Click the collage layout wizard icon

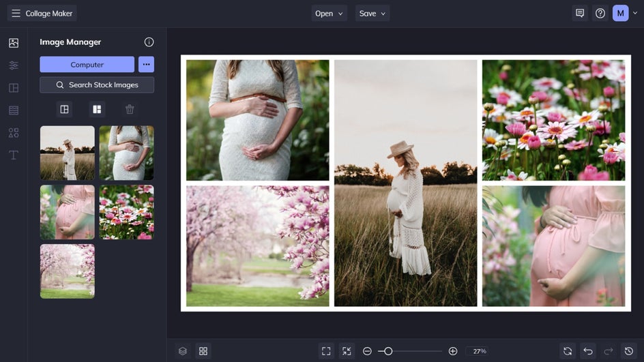tap(65, 109)
